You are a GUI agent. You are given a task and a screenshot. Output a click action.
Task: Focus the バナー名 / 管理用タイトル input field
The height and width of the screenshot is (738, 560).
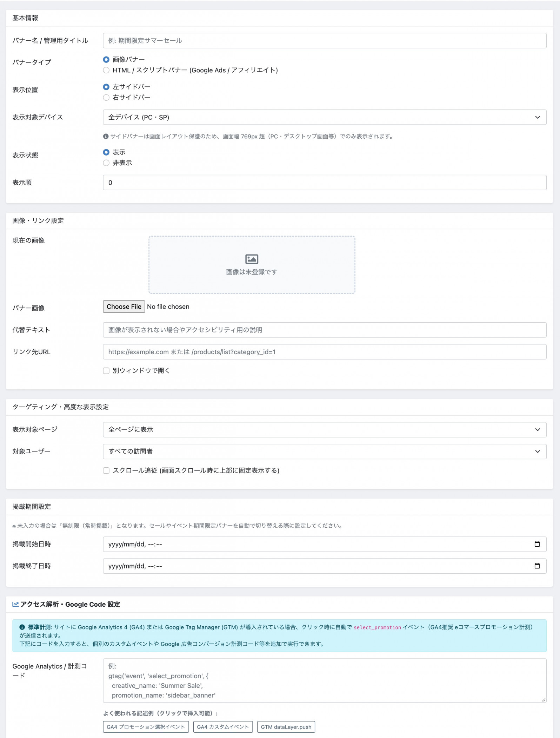click(x=325, y=41)
